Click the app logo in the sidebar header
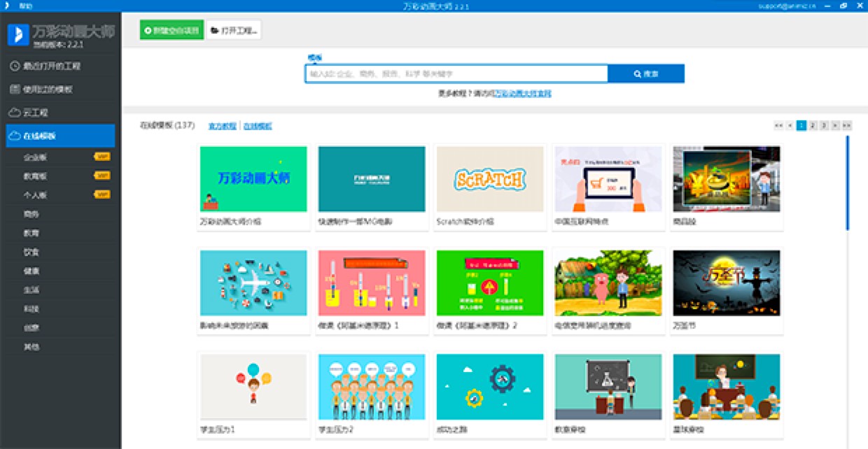Image resolution: width=868 pixels, height=449 pixels. click(18, 34)
